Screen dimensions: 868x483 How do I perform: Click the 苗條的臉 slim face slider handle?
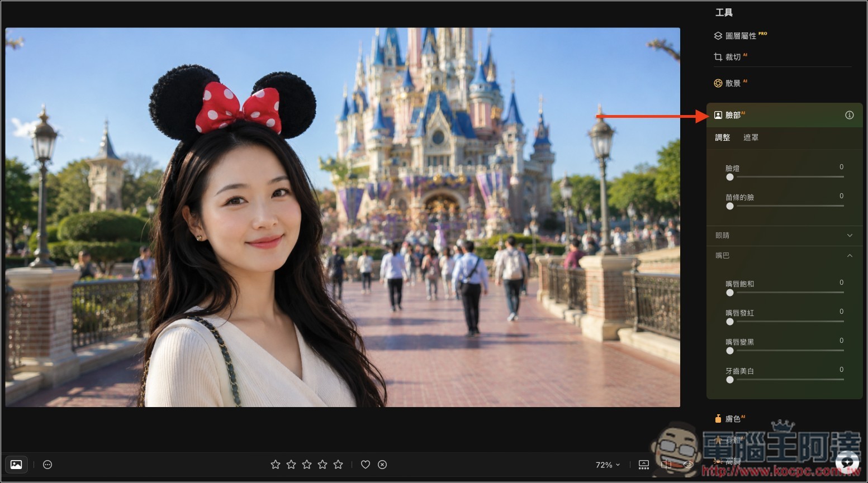pos(730,206)
